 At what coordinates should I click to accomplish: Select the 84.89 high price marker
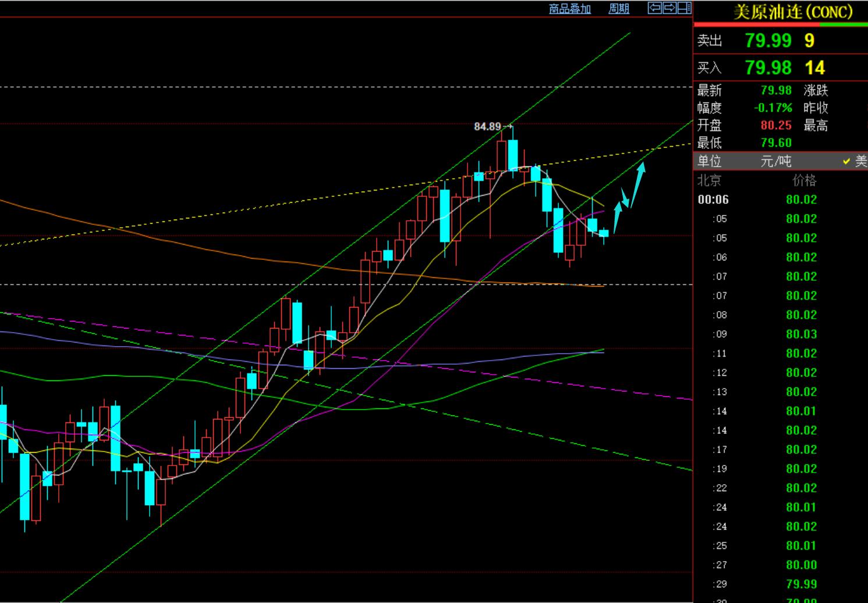click(x=487, y=126)
